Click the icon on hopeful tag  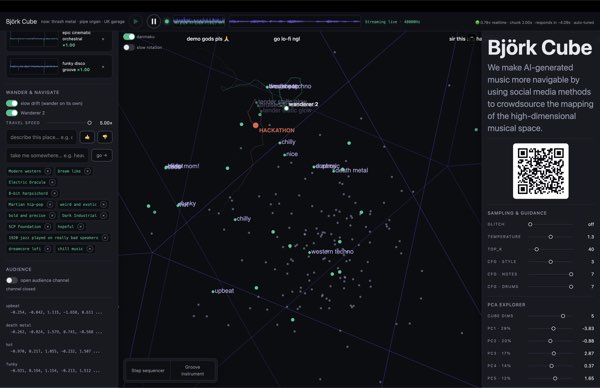pyautogui.click(x=81, y=227)
